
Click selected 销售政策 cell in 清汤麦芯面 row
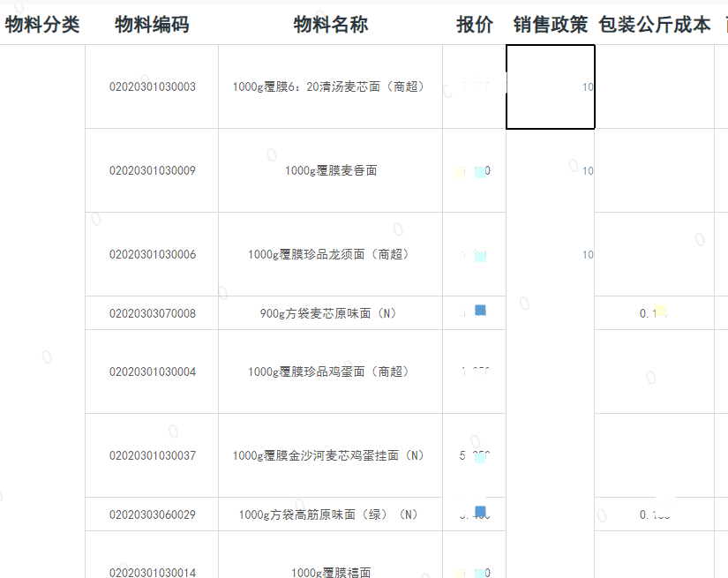click(550, 86)
